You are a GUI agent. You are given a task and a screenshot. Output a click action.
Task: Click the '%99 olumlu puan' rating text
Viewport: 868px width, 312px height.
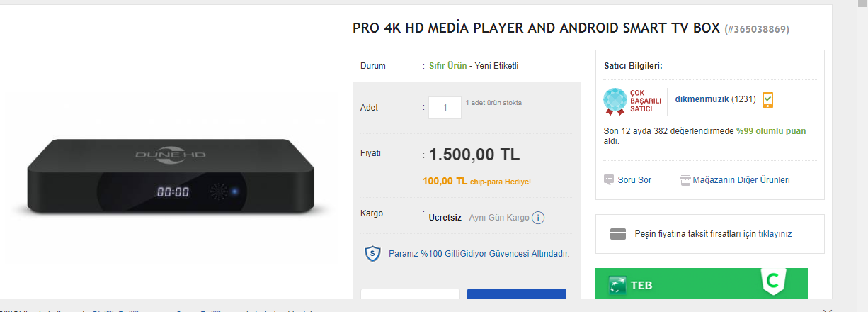tap(770, 131)
